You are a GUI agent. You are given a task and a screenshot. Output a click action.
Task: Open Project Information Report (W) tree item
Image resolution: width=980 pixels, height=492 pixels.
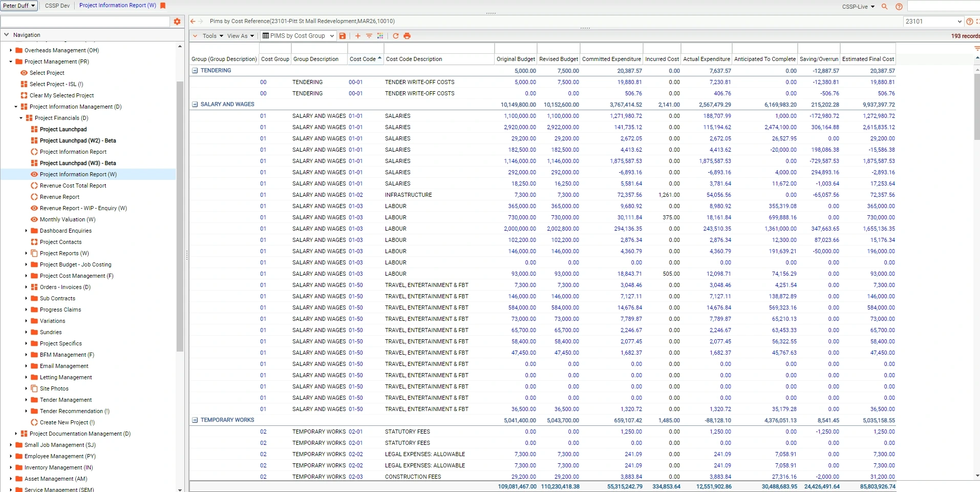pyautogui.click(x=78, y=174)
